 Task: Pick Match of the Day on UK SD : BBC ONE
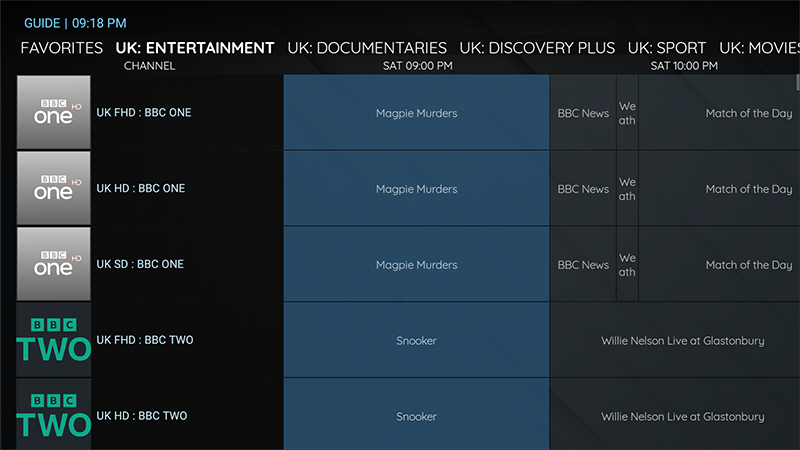tap(719, 265)
